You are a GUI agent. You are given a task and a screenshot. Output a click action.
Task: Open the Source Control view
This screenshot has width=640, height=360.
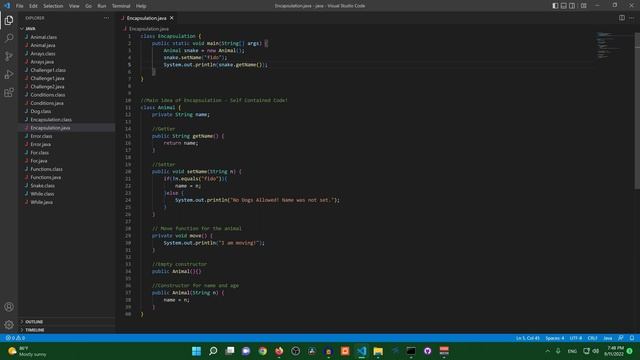[x=9, y=56]
